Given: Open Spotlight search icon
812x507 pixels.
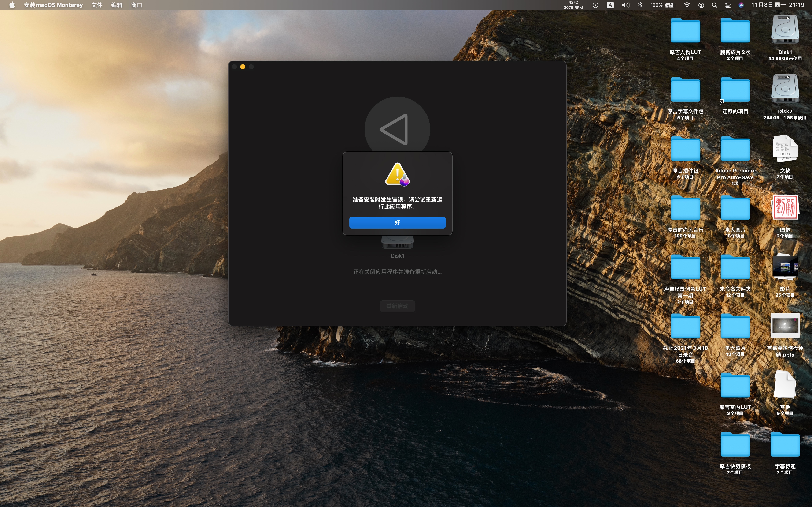Looking at the screenshot, I should (x=714, y=5).
